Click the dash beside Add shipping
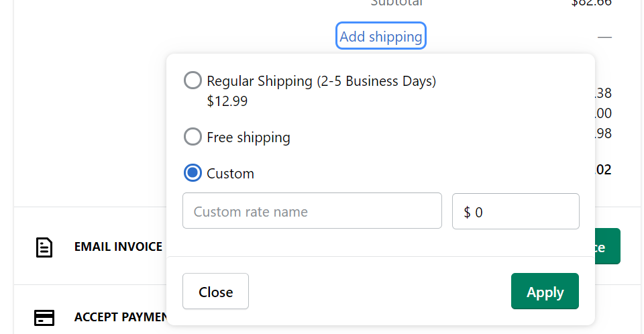644x334 pixels. tap(604, 37)
